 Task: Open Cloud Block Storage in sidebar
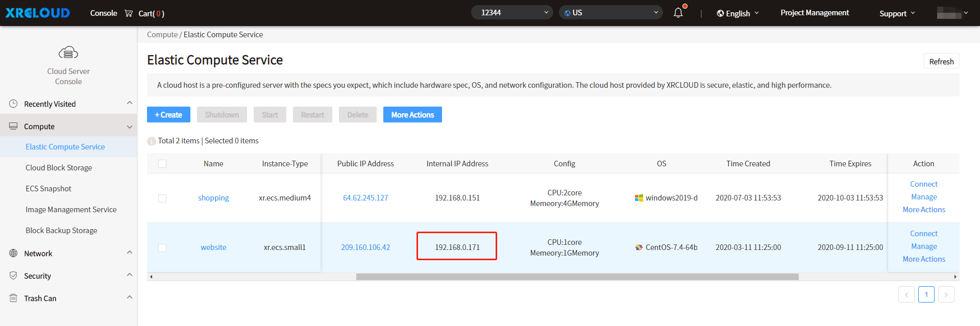coord(59,167)
